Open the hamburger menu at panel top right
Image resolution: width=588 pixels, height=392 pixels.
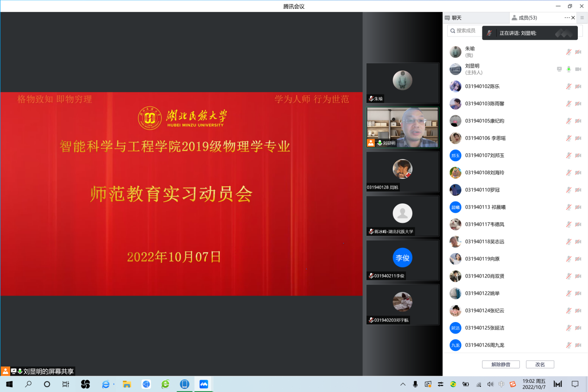click(x=582, y=18)
